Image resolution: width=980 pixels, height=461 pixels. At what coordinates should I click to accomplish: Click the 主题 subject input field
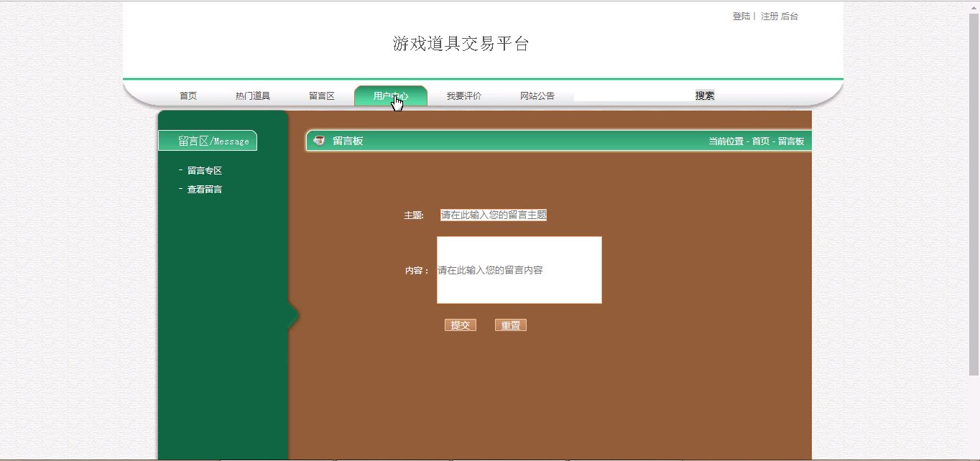click(x=494, y=215)
